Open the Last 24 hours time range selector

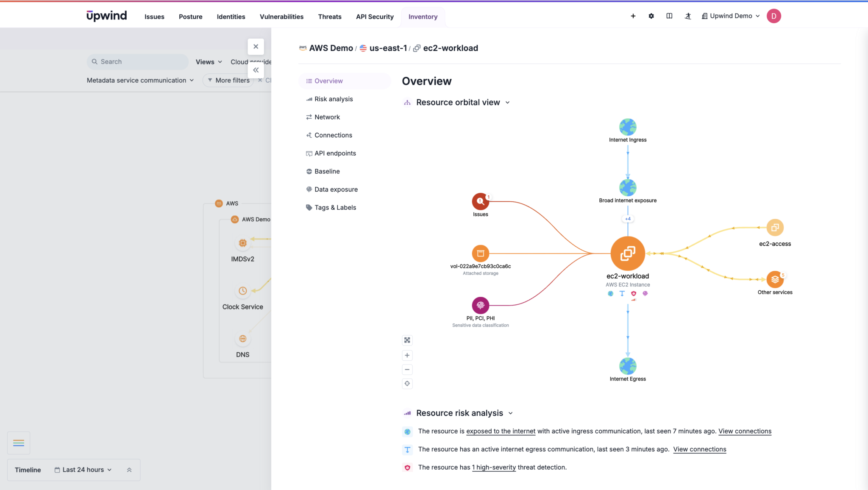tap(83, 470)
